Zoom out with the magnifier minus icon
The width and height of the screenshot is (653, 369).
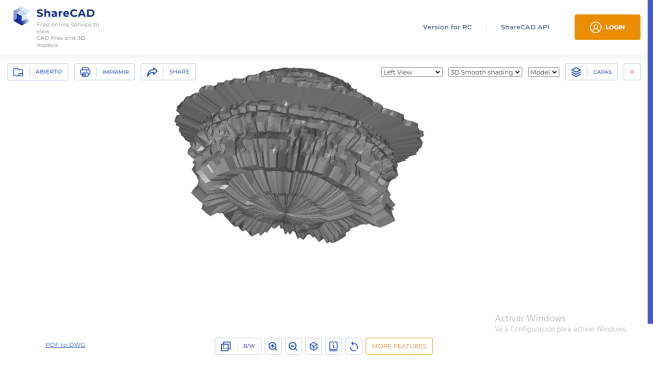coord(293,346)
